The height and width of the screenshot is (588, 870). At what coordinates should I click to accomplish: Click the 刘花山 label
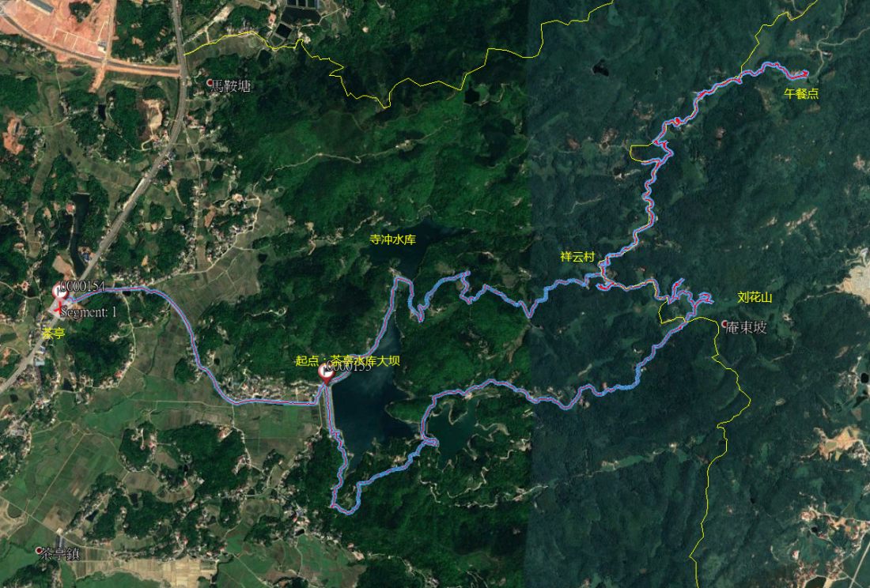[755, 297]
